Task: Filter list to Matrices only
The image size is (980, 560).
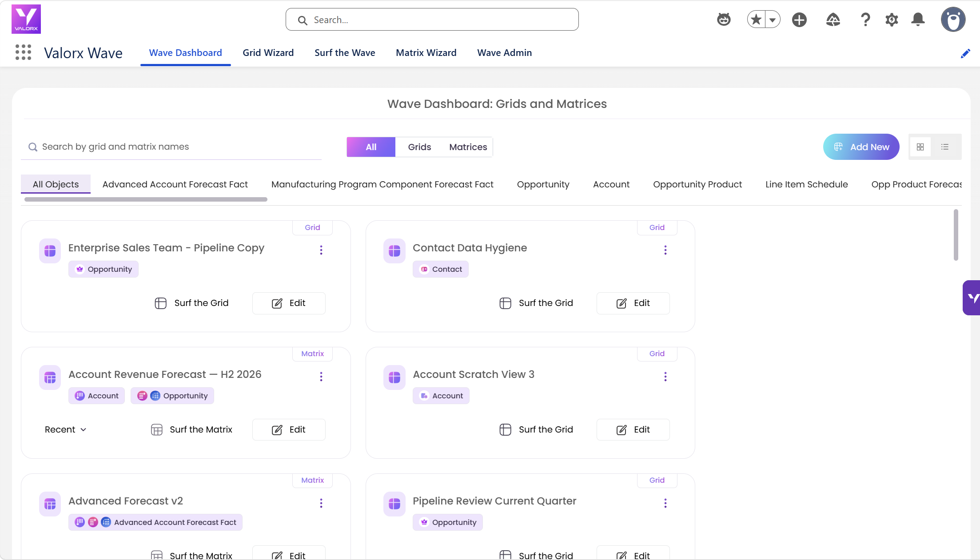Action: click(x=468, y=147)
